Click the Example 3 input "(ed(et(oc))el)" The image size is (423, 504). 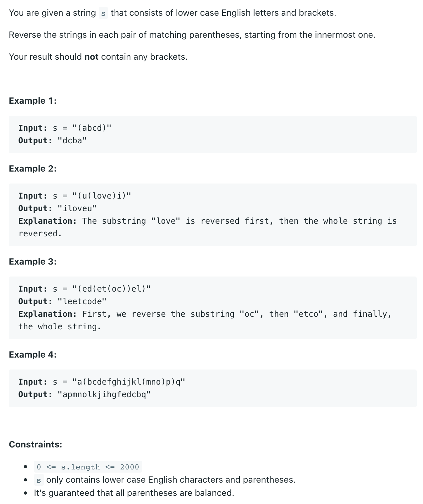point(111,289)
